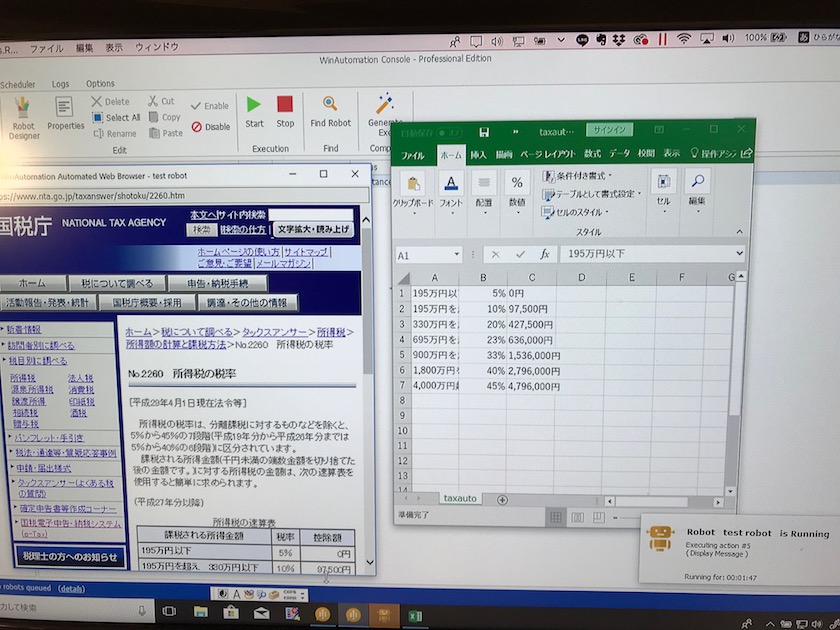Image resolution: width=840 pixels, height=630 pixels.
Task: Enable the selected robot
Action: [209, 106]
